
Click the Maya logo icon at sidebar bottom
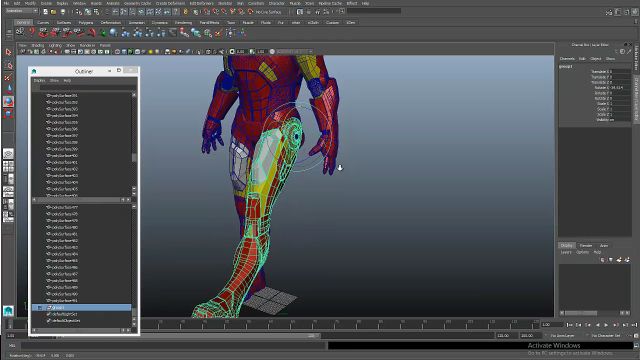point(8,311)
